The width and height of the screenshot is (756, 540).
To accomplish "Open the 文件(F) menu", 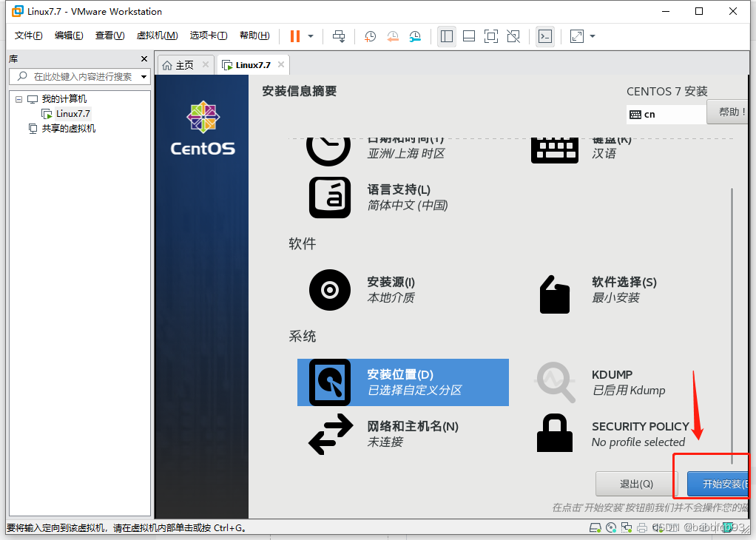I will click(28, 36).
